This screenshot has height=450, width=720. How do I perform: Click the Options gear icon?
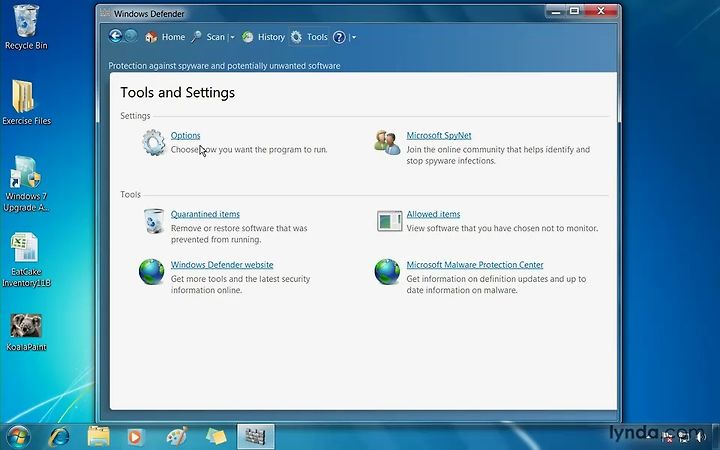coord(153,143)
